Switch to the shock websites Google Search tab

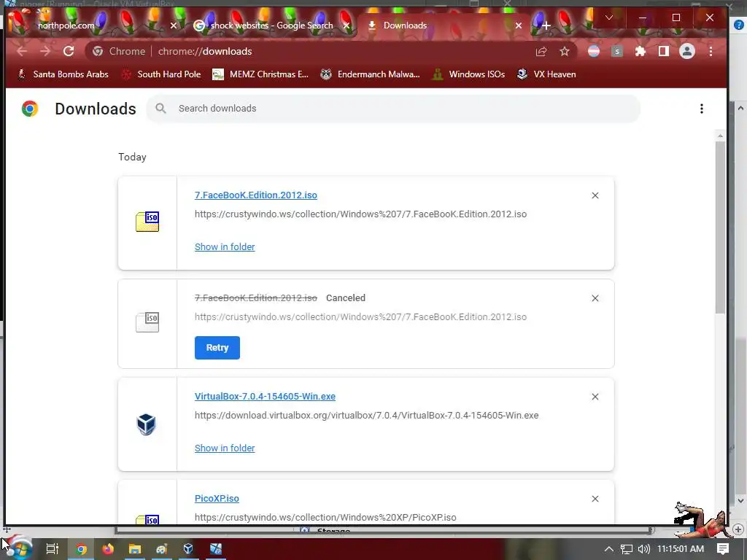pos(271,26)
